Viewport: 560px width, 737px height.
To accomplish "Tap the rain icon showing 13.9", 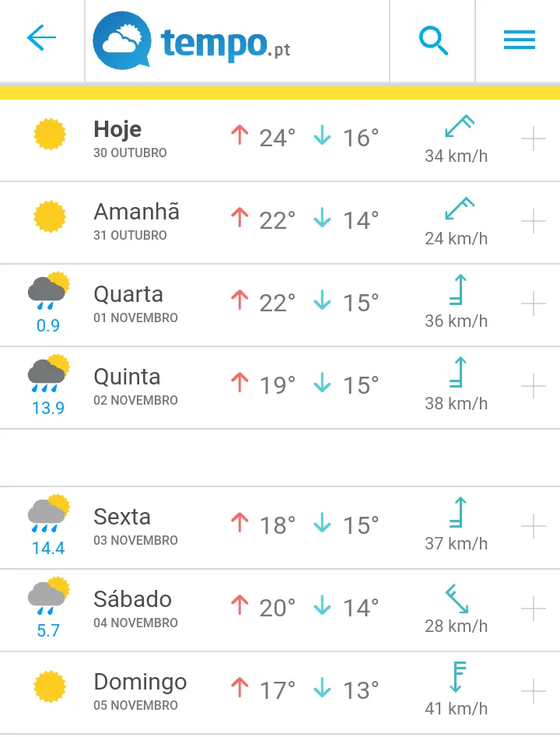I will (49, 382).
